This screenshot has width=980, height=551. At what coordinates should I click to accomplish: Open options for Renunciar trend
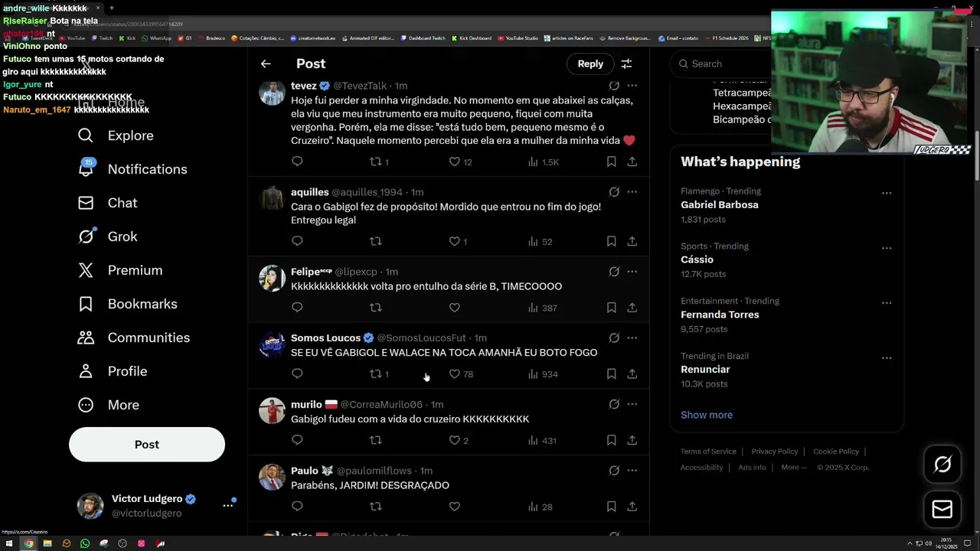pos(887,358)
